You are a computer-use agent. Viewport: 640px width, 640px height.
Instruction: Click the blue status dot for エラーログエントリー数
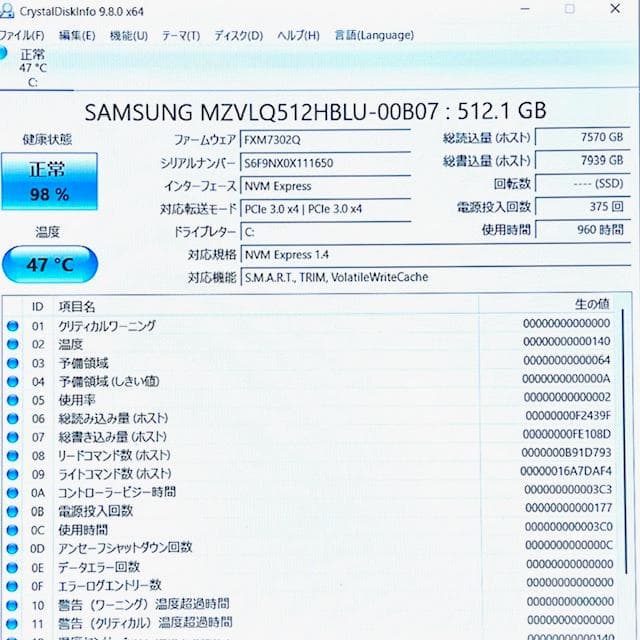[x=13, y=586]
